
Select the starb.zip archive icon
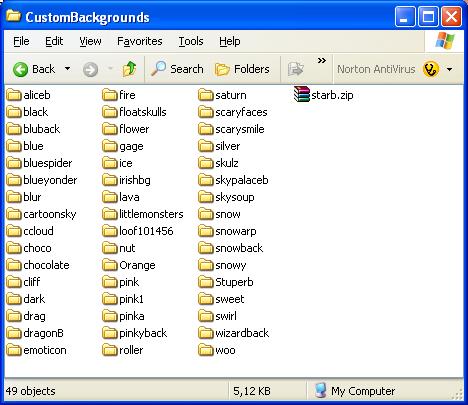pos(302,94)
